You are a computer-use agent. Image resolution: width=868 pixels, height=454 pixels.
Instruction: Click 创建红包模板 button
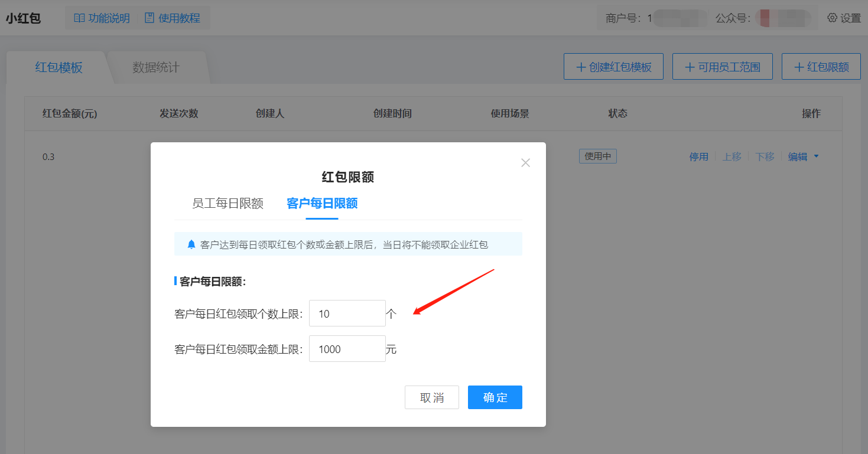pyautogui.click(x=613, y=67)
